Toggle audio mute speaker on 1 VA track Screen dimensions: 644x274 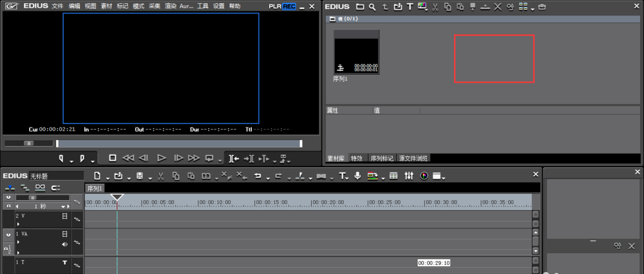point(64,244)
